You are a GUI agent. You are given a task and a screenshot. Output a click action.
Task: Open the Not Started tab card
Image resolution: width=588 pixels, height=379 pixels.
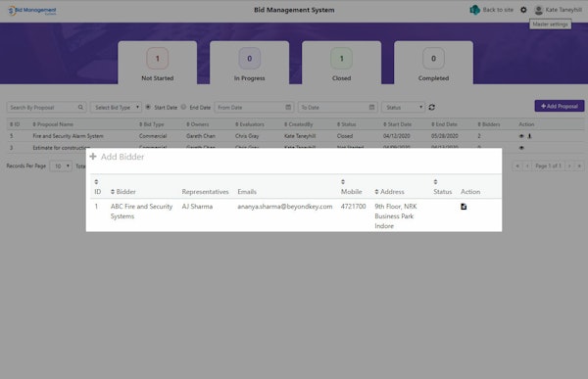tap(158, 63)
